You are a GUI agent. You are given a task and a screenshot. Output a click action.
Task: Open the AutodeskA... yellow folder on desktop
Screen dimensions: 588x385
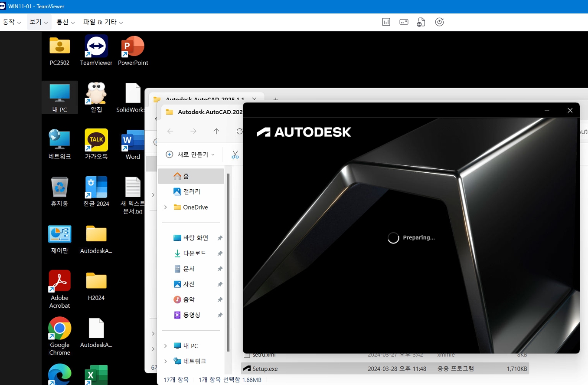pos(96,239)
